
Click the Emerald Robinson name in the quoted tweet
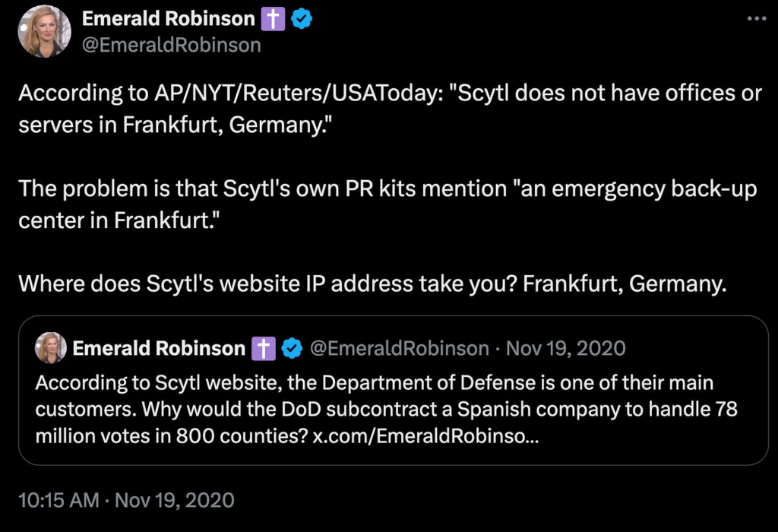(x=159, y=349)
